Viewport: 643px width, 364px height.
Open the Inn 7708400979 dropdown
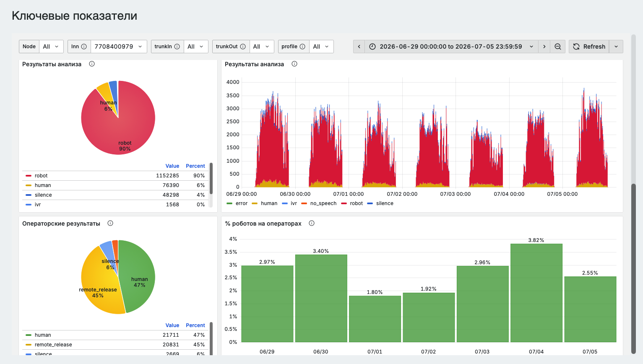click(x=119, y=47)
